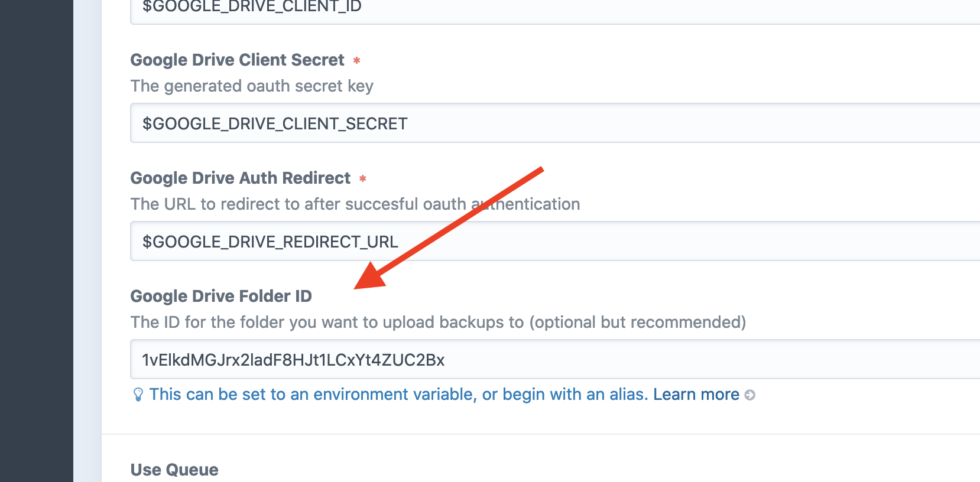Focus the $GOOGLE_DRIVE_CLIENT_SECRET input field
Screen dimensions: 980x482
click(555, 123)
